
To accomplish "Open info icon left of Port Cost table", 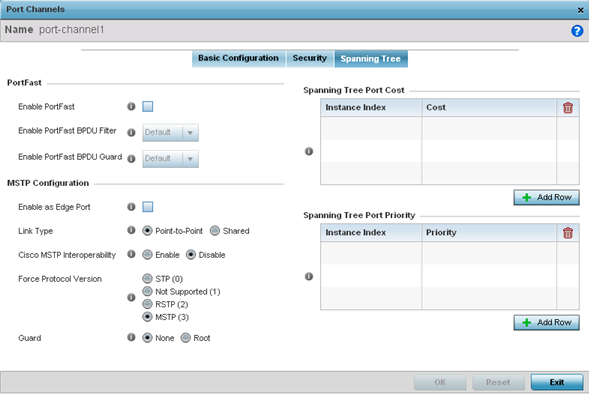I will point(309,151).
